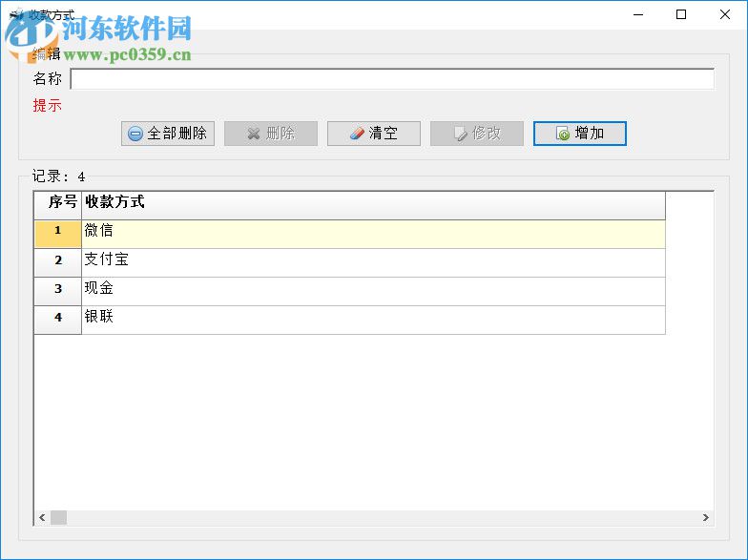
Task: Maximize the 收款方式 window
Action: pyautogui.click(x=681, y=15)
